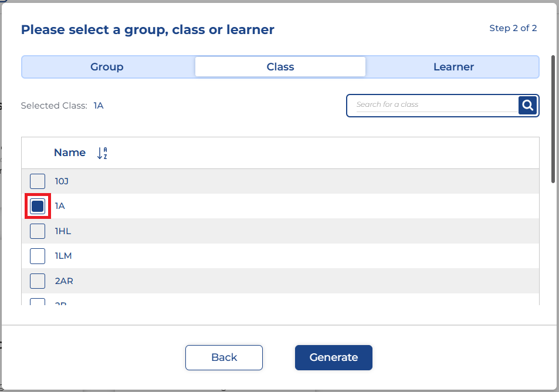The width and height of the screenshot is (559, 392).
Task: Tick the checkbox for class 10J
Action: coord(38,181)
